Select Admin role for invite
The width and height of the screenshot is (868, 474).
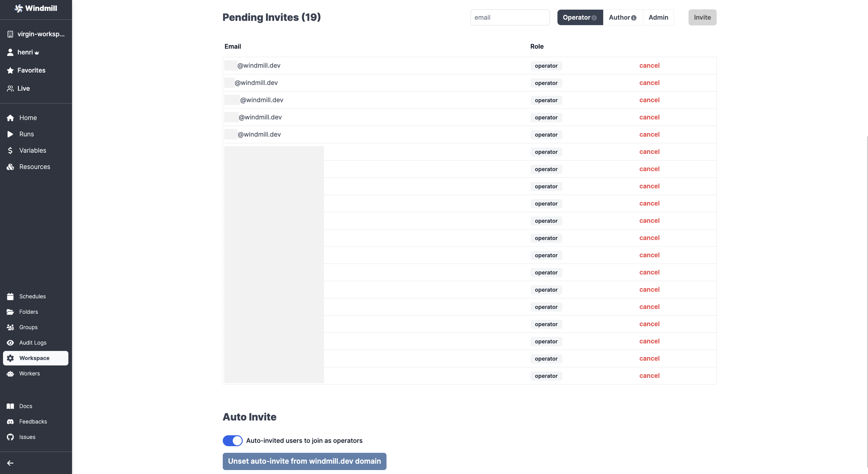point(659,18)
